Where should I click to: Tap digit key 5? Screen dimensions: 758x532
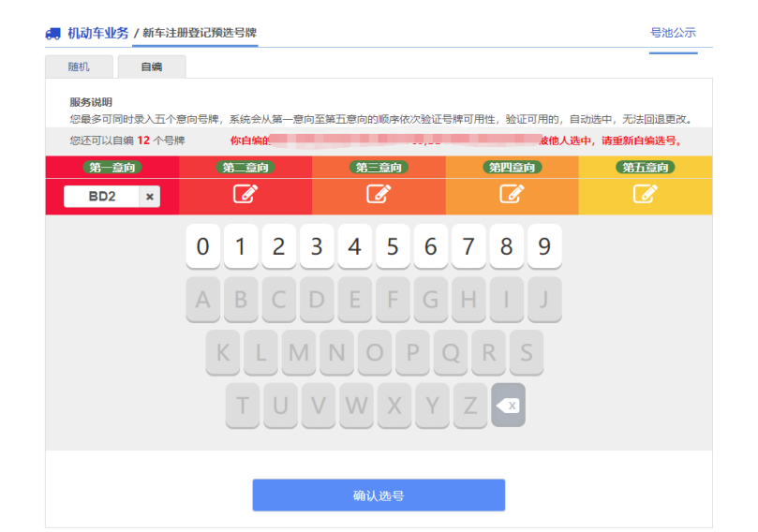(393, 246)
